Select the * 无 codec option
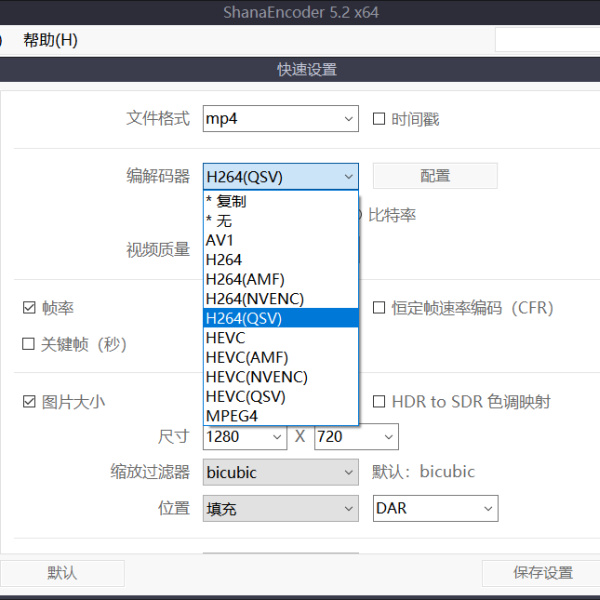This screenshot has height=600, width=600. [280, 220]
